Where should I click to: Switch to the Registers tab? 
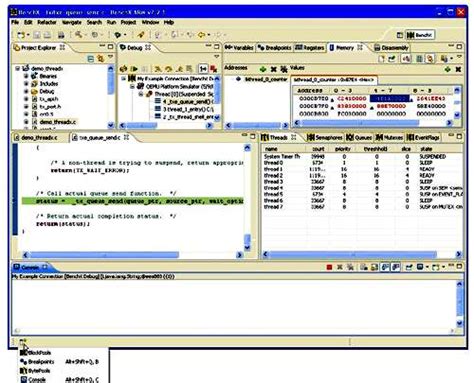[x=310, y=48]
